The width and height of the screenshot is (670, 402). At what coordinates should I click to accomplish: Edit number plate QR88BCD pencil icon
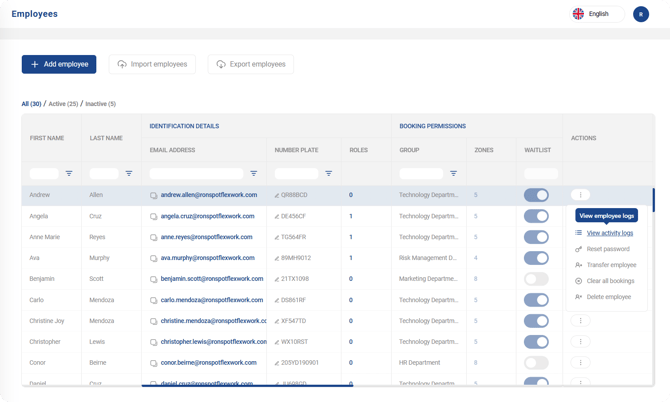[x=277, y=195]
